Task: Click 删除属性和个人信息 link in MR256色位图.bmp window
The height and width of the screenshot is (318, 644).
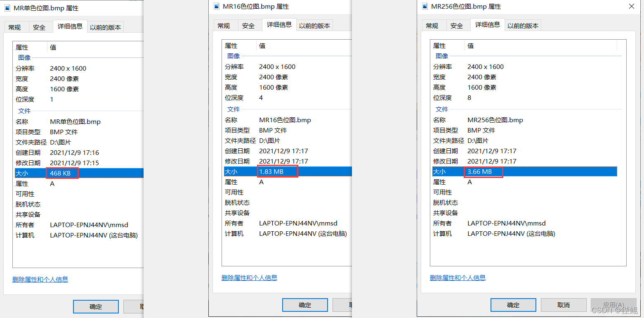Action: (458, 278)
